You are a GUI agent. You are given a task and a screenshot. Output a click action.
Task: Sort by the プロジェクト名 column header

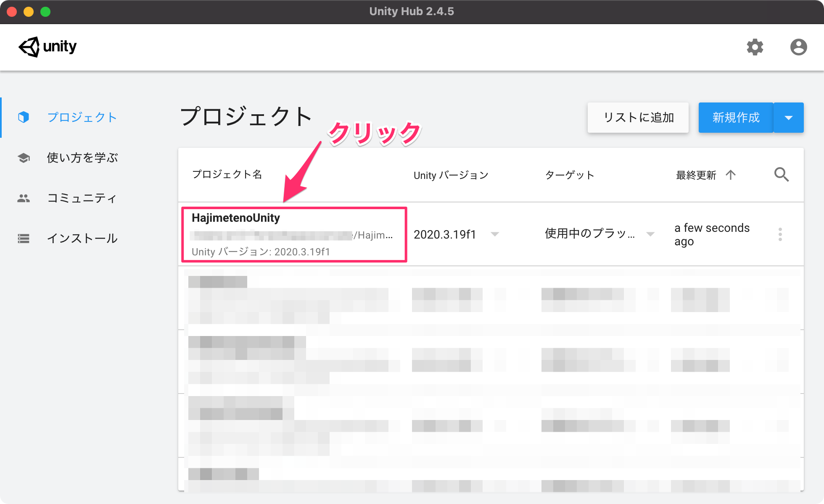(227, 174)
